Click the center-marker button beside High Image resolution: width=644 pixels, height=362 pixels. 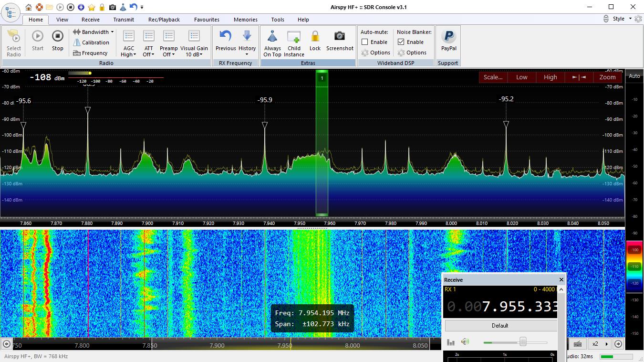(579, 77)
